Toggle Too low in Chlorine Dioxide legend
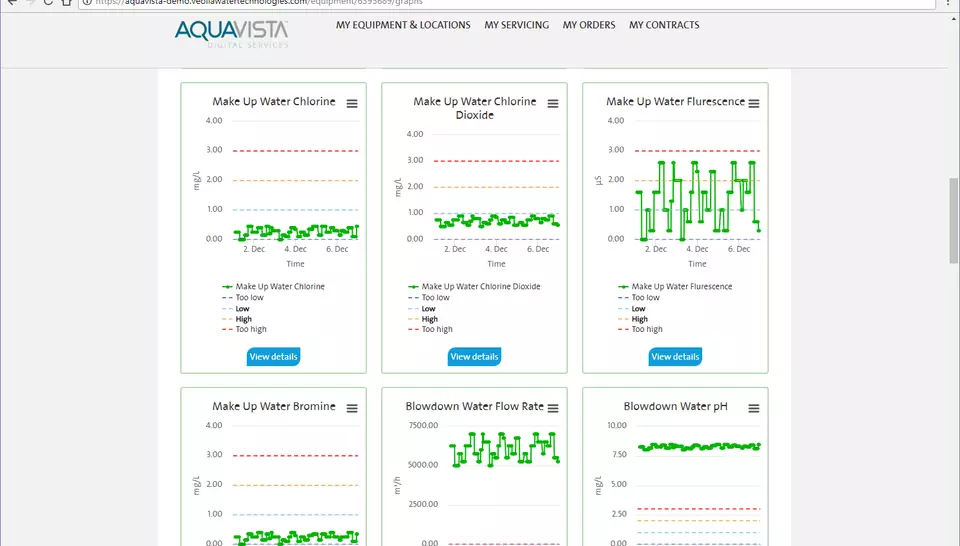This screenshot has height=546, width=960. pyautogui.click(x=429, y=297)
